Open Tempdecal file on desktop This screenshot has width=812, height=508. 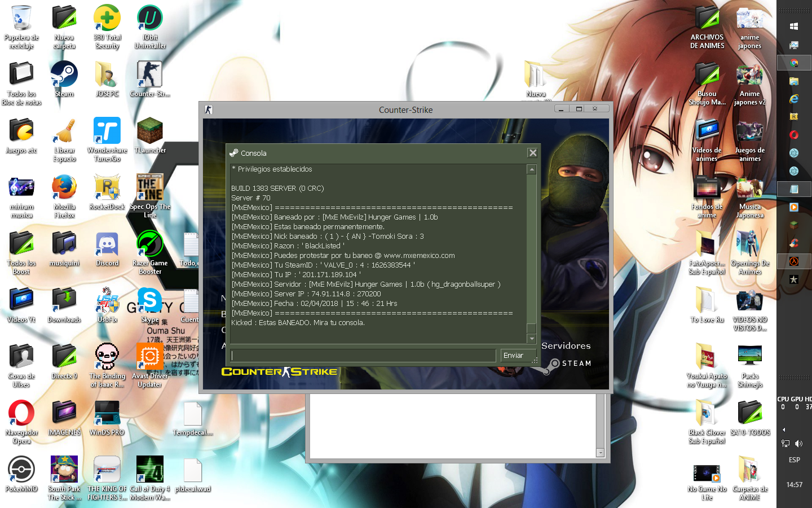193,418
